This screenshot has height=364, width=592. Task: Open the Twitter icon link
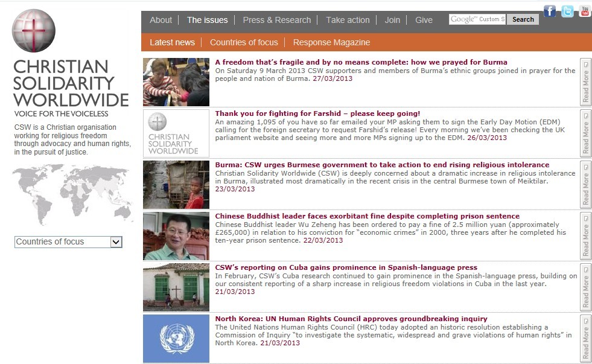pyautogui.click(x=567, y=11)
